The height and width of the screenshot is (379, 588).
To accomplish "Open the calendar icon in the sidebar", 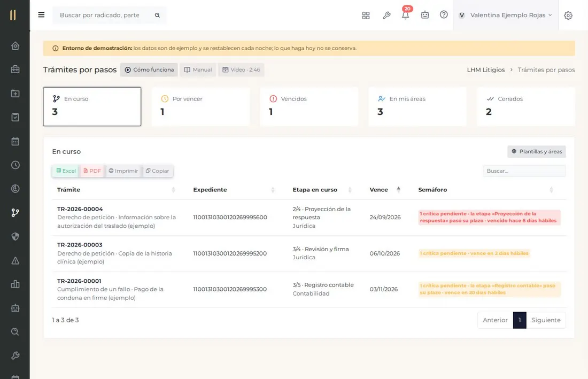I will click(x=15, y=141).
